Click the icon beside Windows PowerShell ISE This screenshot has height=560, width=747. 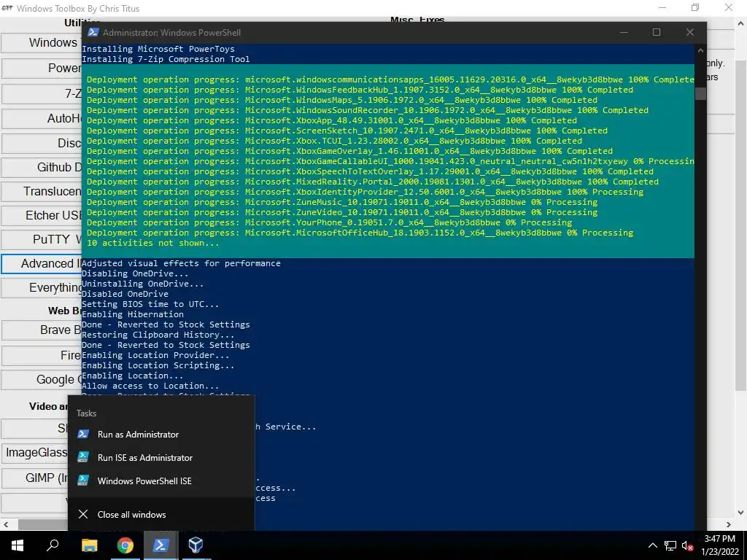tap(83, 481)
